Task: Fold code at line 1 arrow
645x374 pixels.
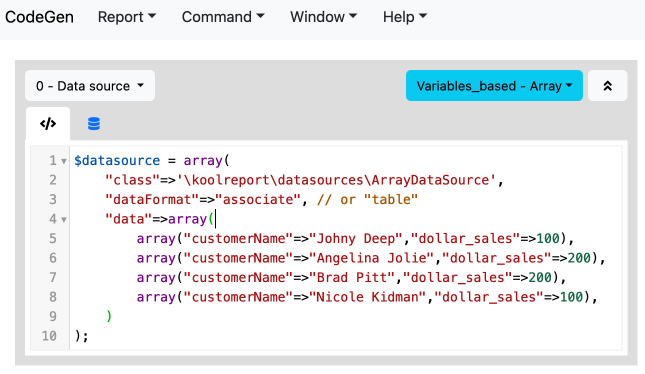Action: 64,161
